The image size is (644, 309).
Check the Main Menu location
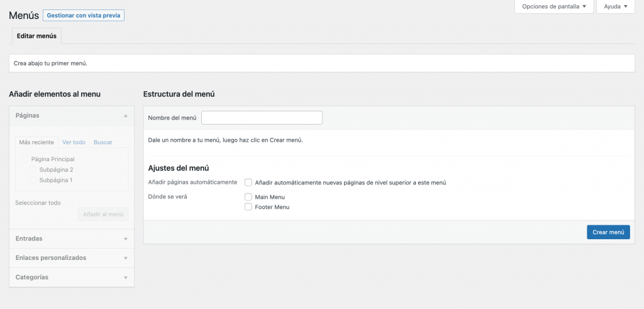(248, 197)
